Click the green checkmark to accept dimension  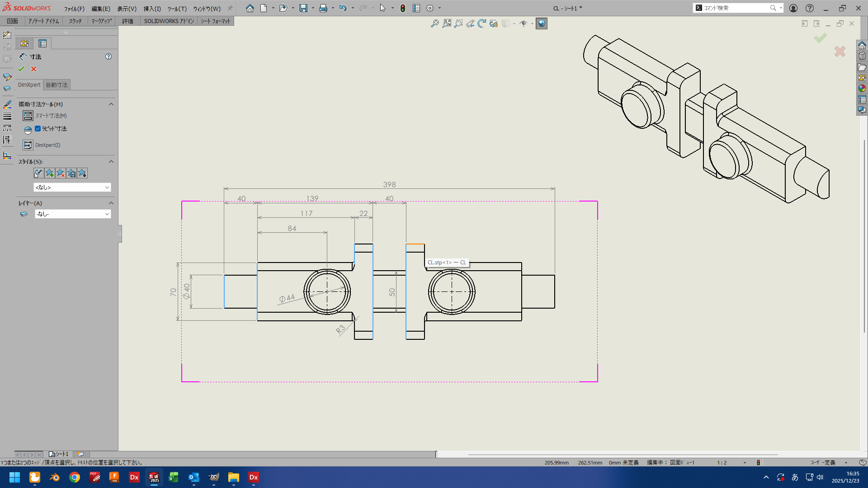click(21, 69)
